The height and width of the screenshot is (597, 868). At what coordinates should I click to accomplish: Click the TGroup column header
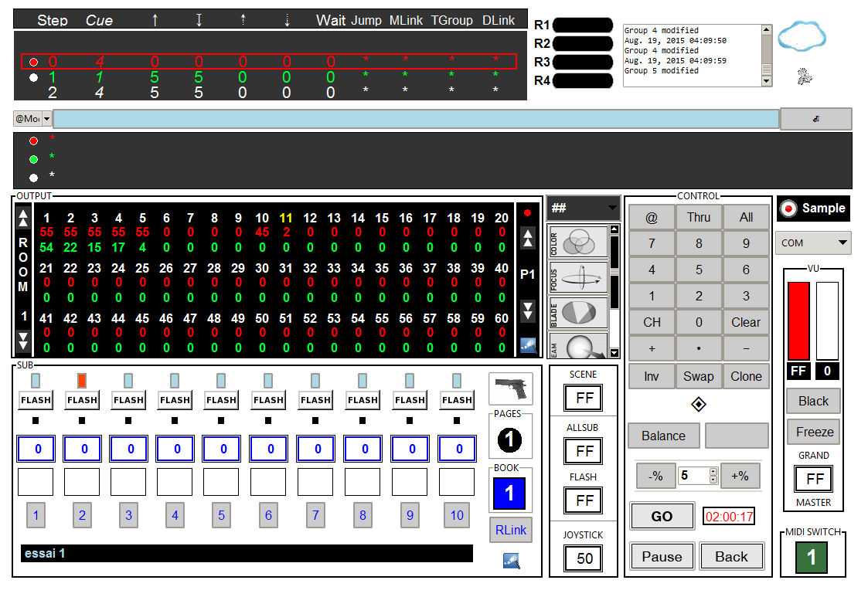pos(451,20)
